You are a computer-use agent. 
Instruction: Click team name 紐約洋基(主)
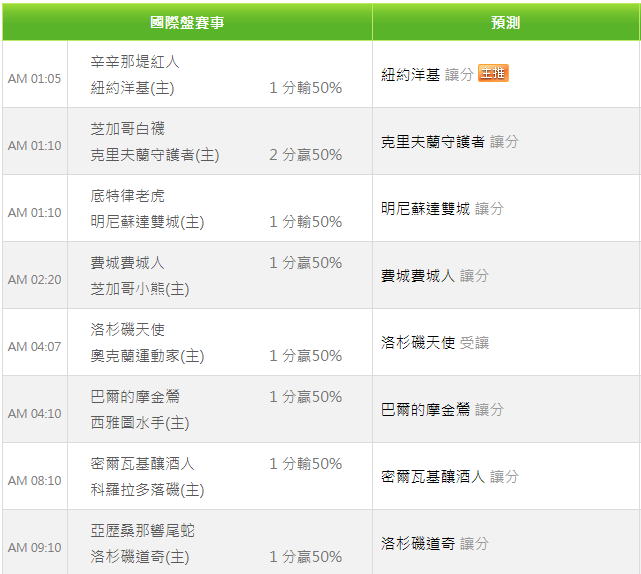tap(132, 88)
